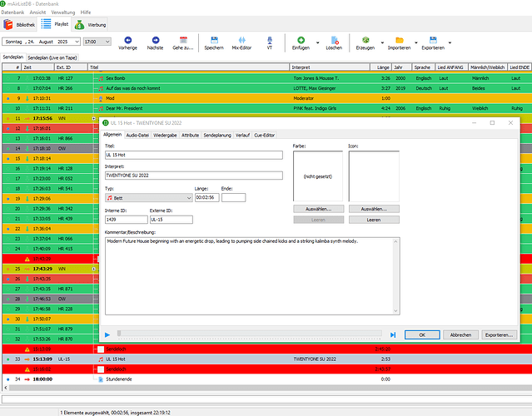532x416 pixels.
Task: Click the Länge time field
Action: 207,198
